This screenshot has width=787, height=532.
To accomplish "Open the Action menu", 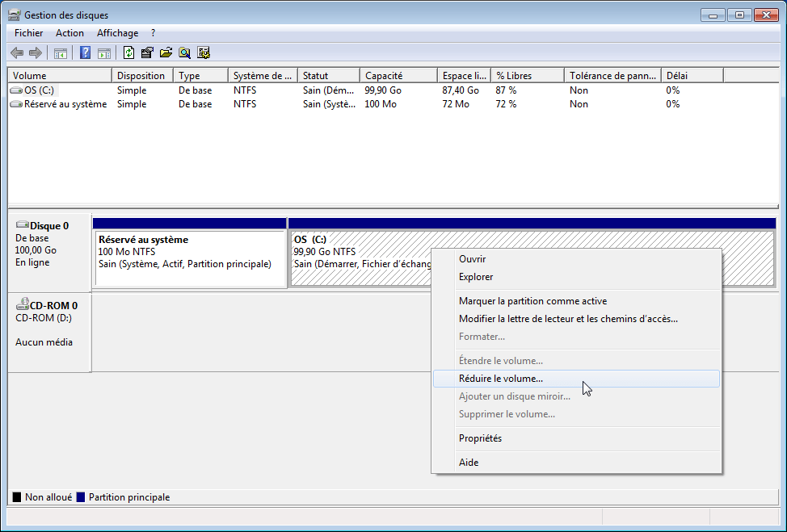I will point(69,33).
